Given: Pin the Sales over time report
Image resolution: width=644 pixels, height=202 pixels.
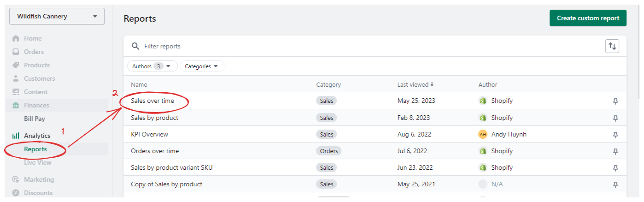Looking at the screenshot, I should pos(615,101).
